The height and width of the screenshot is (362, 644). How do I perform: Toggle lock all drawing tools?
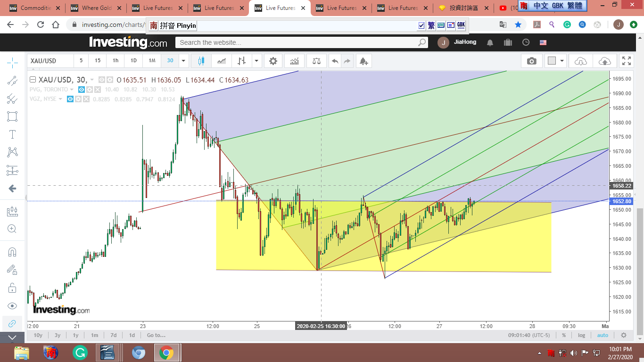[x=12, y=288]
